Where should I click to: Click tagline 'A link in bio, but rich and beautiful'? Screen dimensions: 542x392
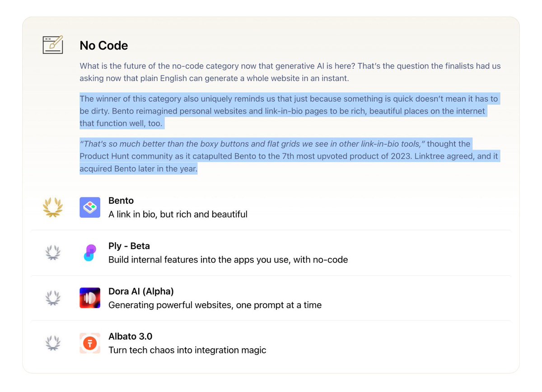pyautogui.click(x=178, y=214)
